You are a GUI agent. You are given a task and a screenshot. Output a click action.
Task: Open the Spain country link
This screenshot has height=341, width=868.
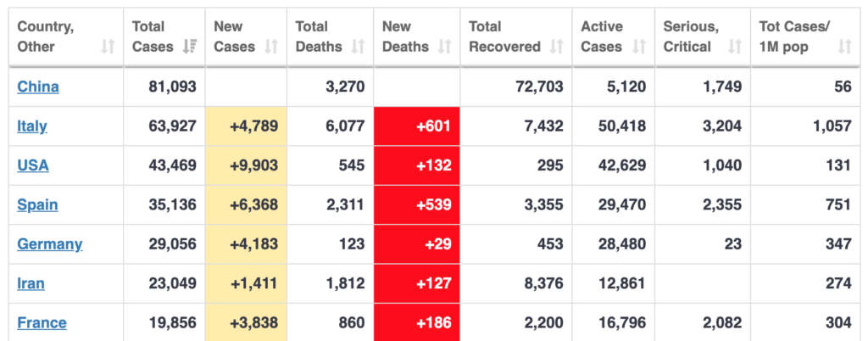click(37, 204)
